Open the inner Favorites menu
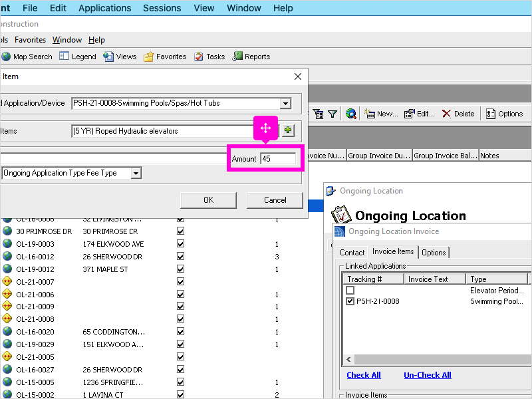 (30, 40)
